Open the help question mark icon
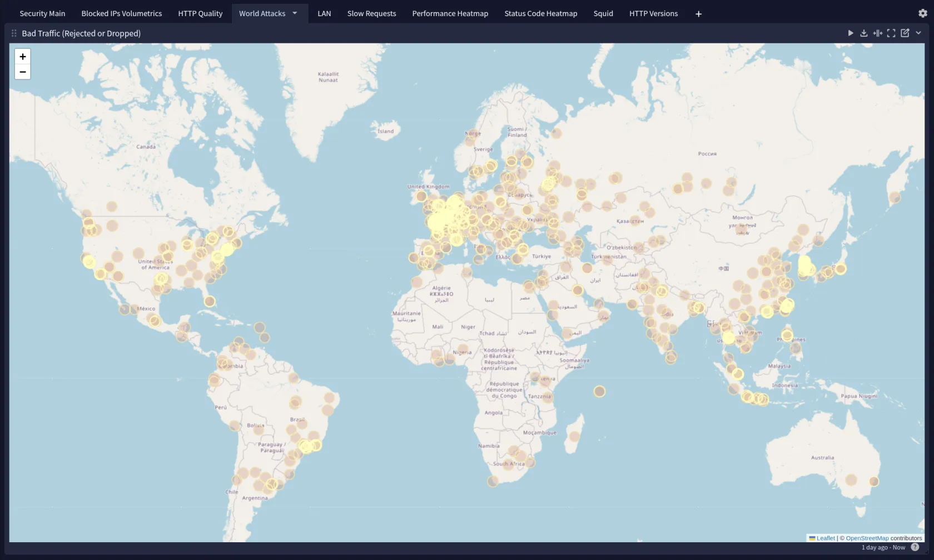 [x=915, y=547]
